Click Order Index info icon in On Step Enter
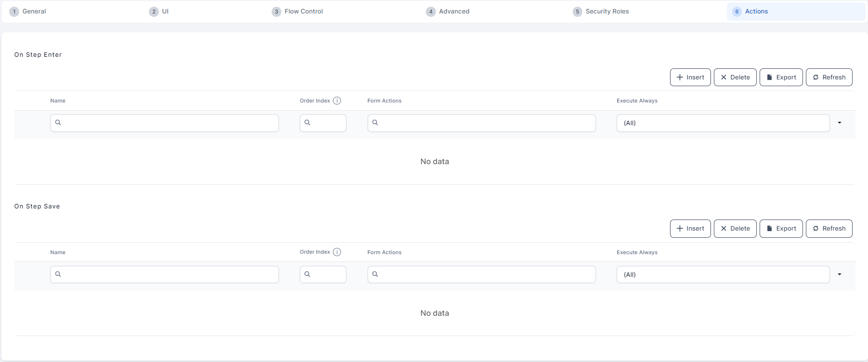This screenshot has height=362, width=868. [x=337, y=101]
